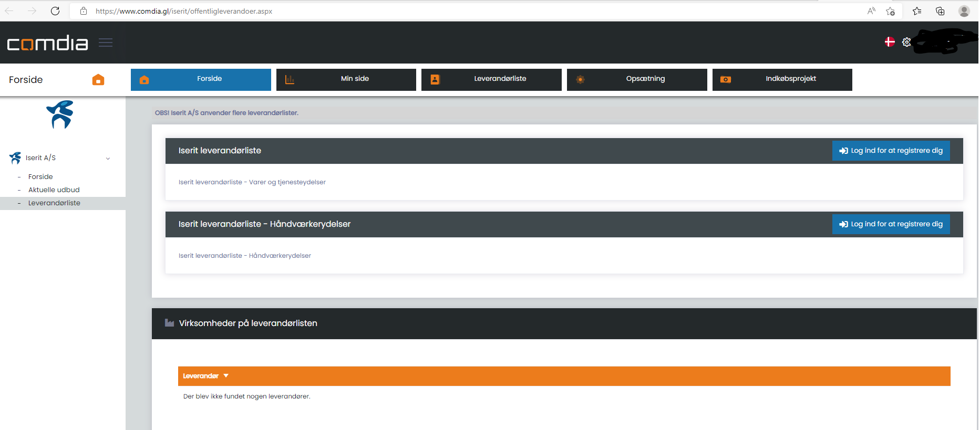
Task: Reload the browser page
Action: click(x=55, y=11)
